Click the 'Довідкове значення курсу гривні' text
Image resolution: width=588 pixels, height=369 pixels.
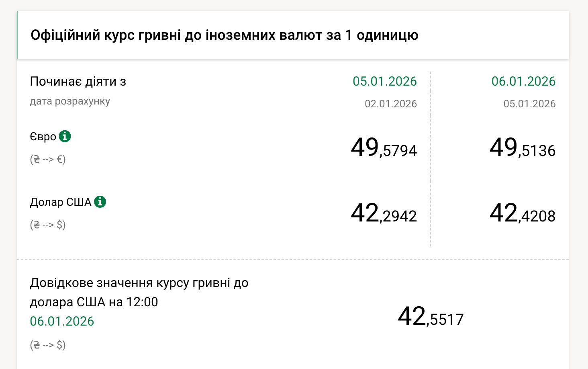tap(139, 283)
